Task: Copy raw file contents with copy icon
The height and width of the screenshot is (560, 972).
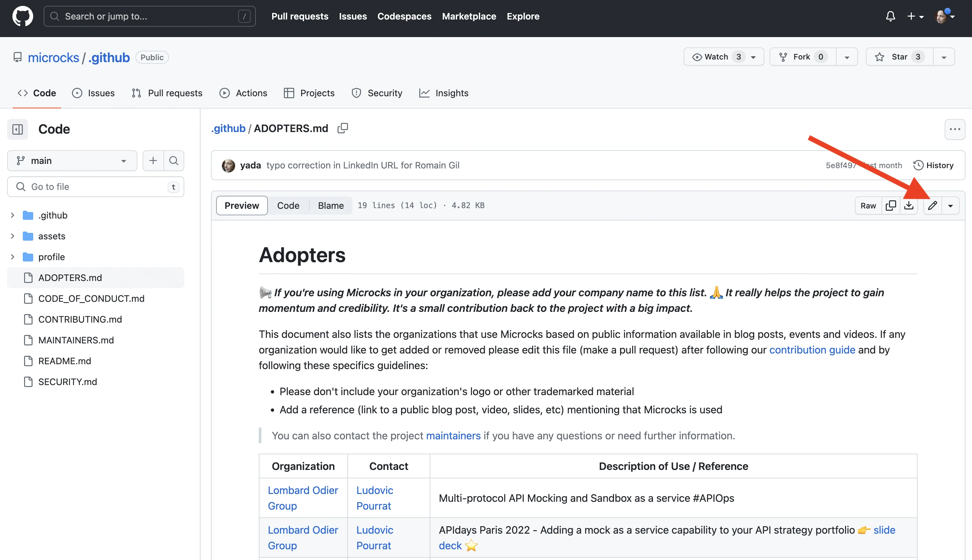Action: (890, 206)
